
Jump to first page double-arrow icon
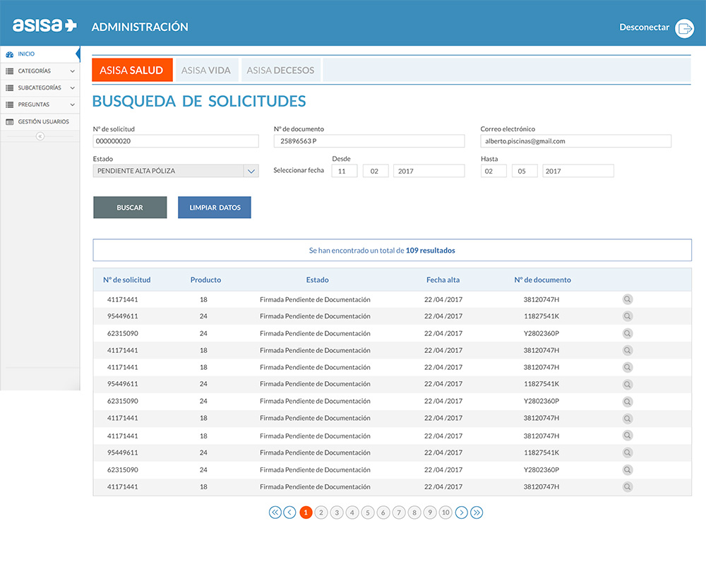point(275,512)
